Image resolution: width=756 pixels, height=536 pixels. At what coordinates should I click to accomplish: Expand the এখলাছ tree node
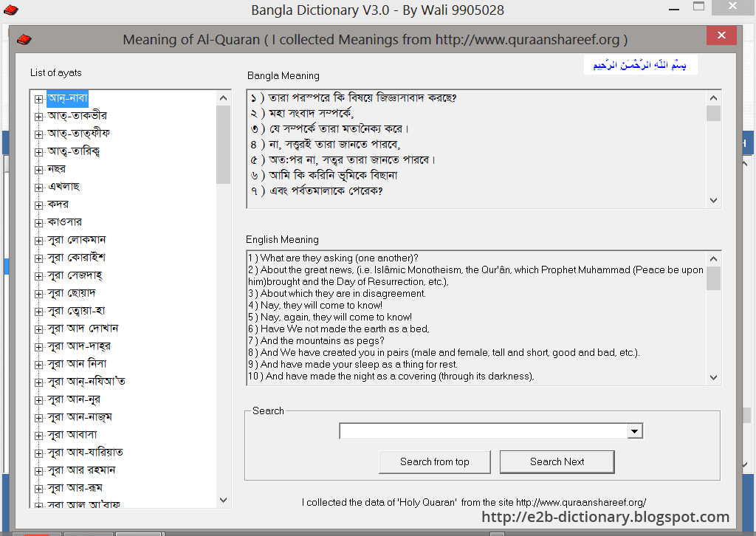pos(38,188)
